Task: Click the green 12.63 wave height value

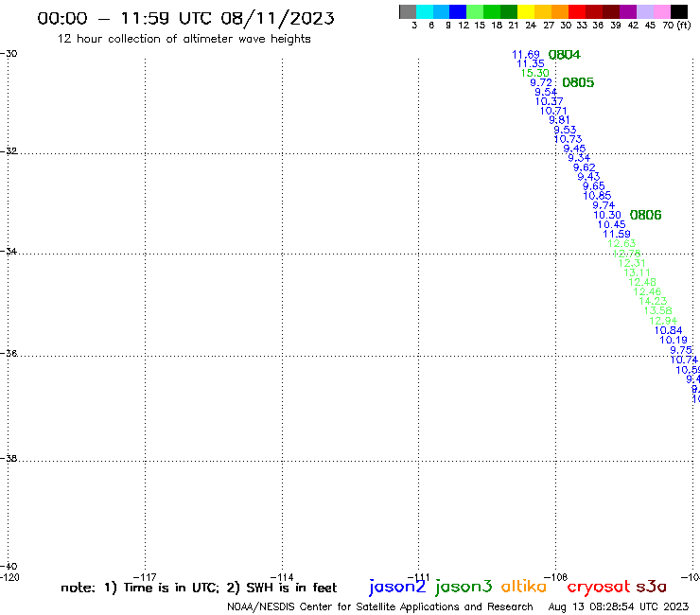Action: click(621, 243)
